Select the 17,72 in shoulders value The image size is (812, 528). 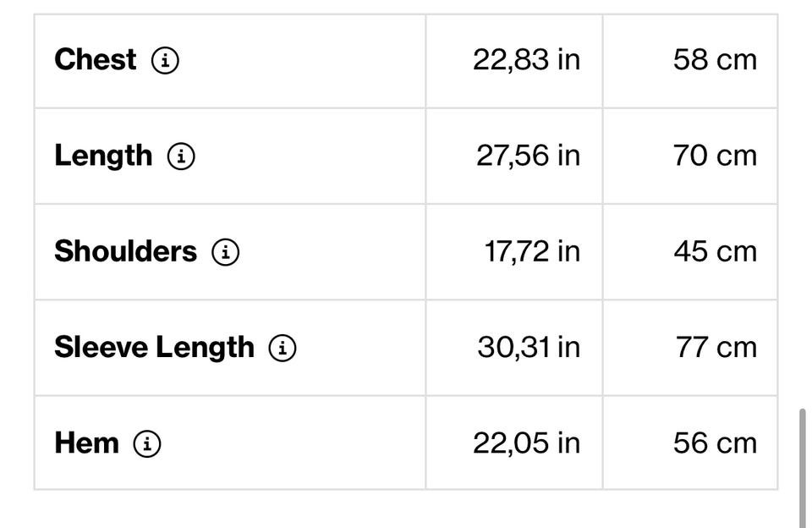532,252
